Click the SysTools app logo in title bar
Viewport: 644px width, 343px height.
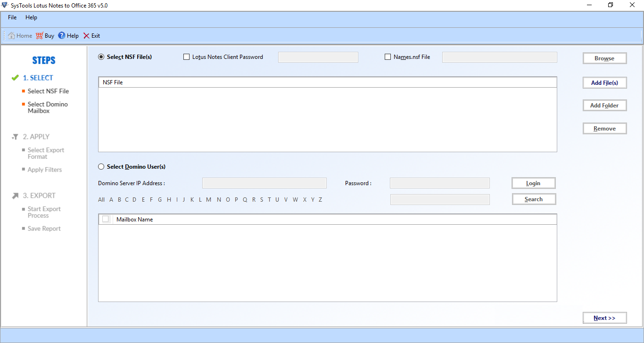[5, 5]
